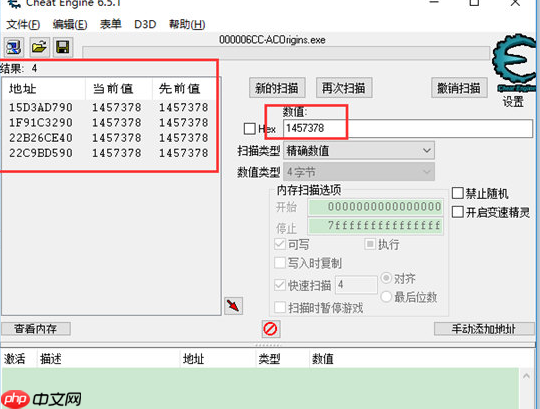Select the 最后位数 radio button
Image resolution: width=540 pixels, height=409 pixels.
click(386, 296)
